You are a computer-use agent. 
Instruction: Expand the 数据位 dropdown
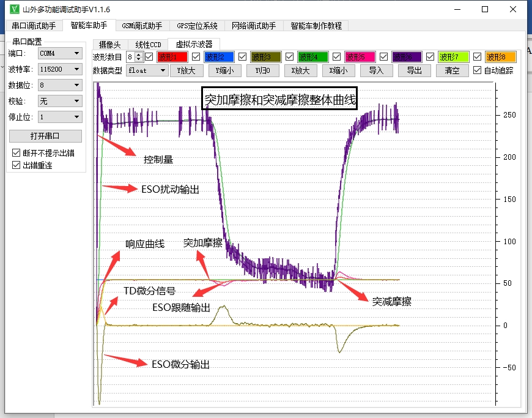click(60, 85)
